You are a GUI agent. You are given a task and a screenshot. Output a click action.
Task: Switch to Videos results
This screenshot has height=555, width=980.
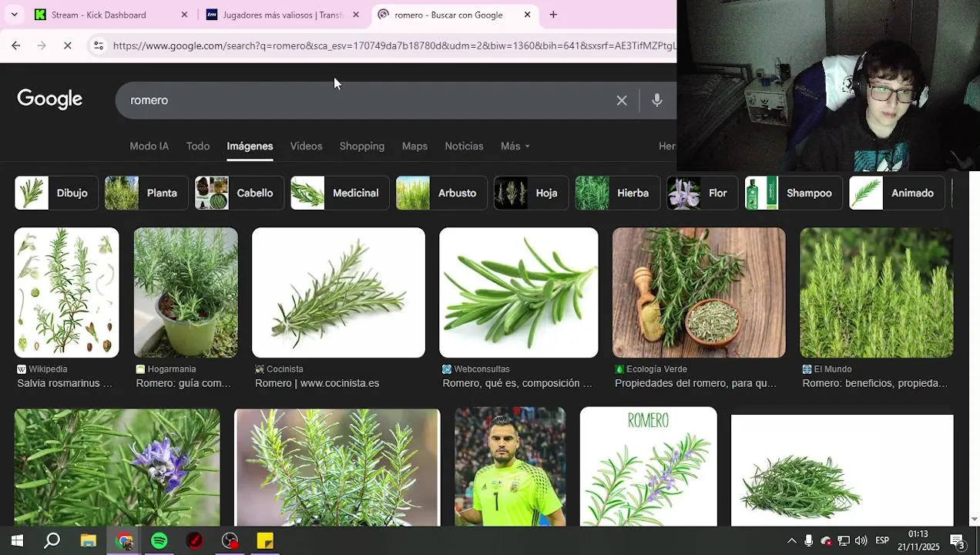[306, 146]
